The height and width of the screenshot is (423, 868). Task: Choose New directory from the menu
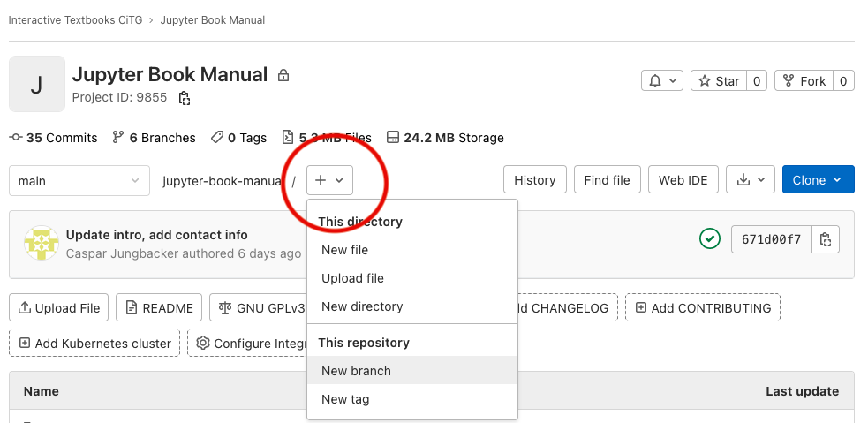tap(412, 306)
